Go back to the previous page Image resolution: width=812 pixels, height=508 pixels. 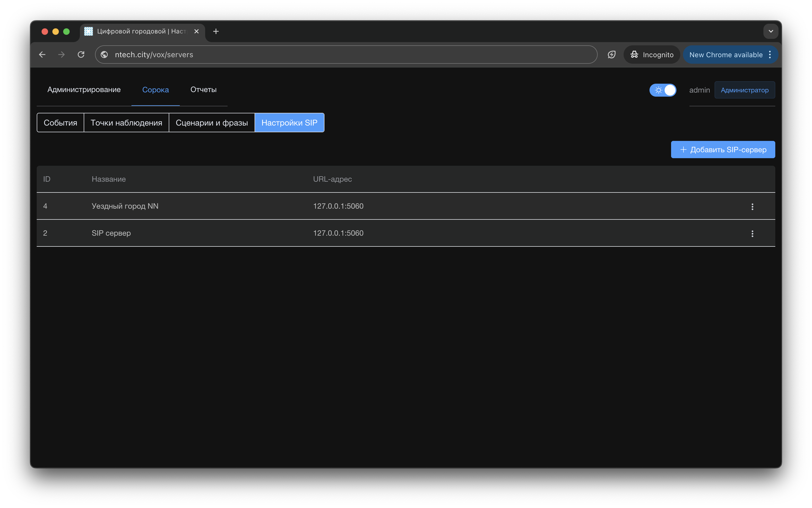click(42, 55)
